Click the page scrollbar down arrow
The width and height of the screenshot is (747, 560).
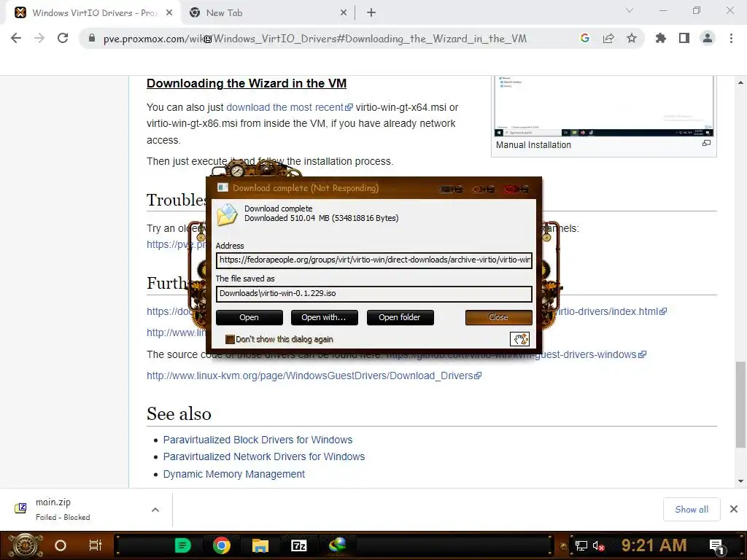(x=740, y=481)
